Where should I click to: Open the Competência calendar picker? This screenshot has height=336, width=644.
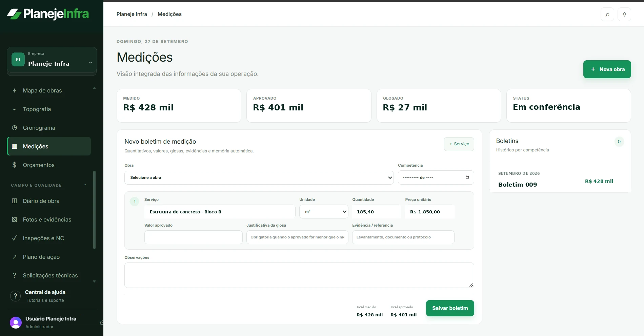point(467,177)
